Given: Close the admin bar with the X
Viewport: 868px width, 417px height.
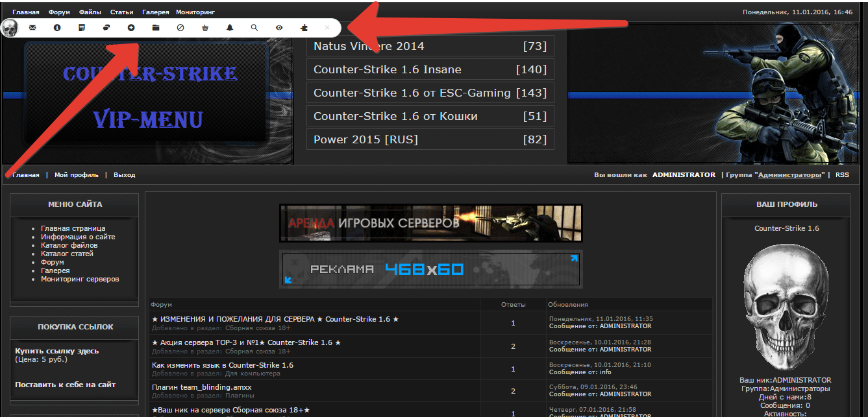Looking at the screenshot, I should pyautogui.click(x=327, y=28).
